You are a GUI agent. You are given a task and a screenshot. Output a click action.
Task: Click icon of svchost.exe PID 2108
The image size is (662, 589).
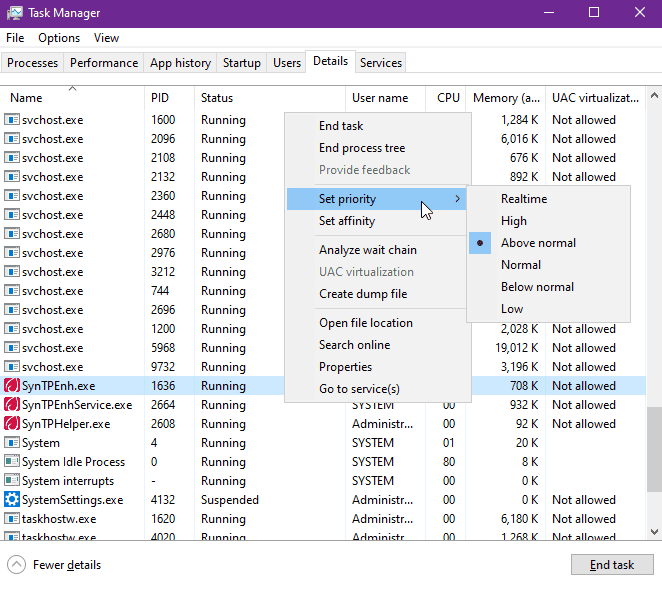point(12,157)
